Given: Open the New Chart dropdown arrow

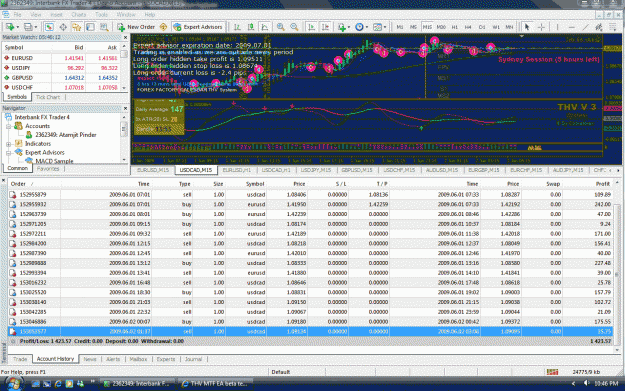Looking at the screenshot, I should pyautogui.click(x=17, y=28).
